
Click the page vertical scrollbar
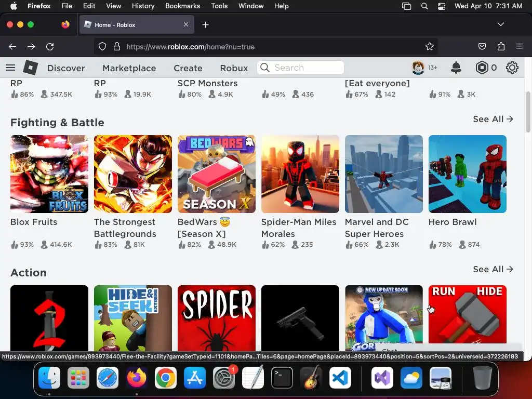pyautogui.click(x=528, y=112)
